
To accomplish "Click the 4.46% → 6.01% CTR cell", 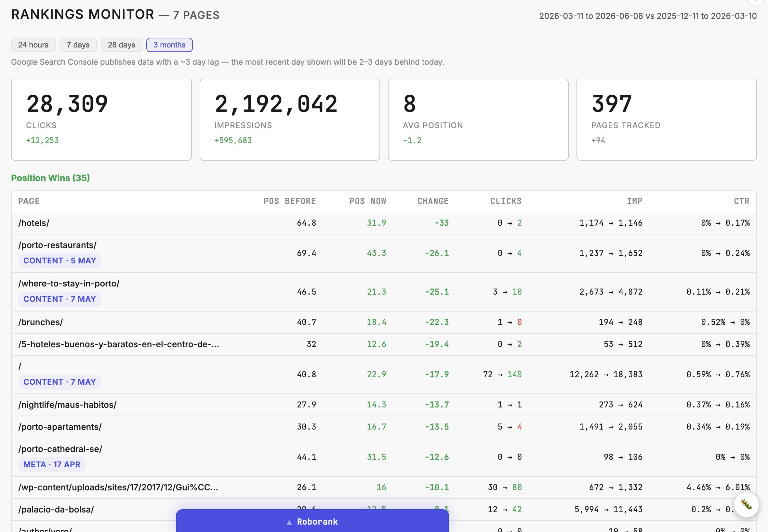I will [718, 487].
